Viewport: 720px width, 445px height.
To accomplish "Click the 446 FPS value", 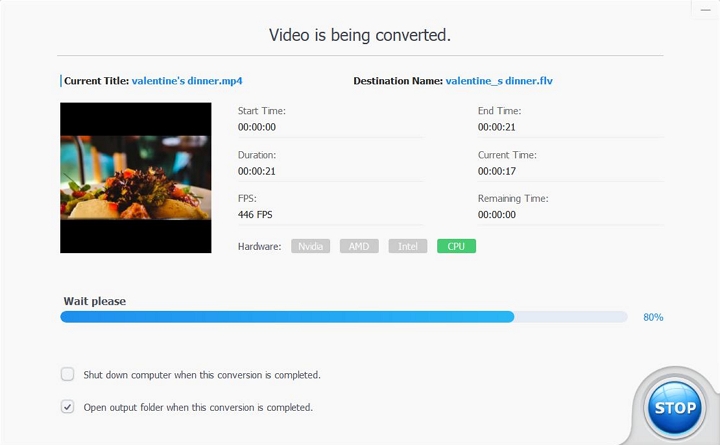I will click(255, 214).
